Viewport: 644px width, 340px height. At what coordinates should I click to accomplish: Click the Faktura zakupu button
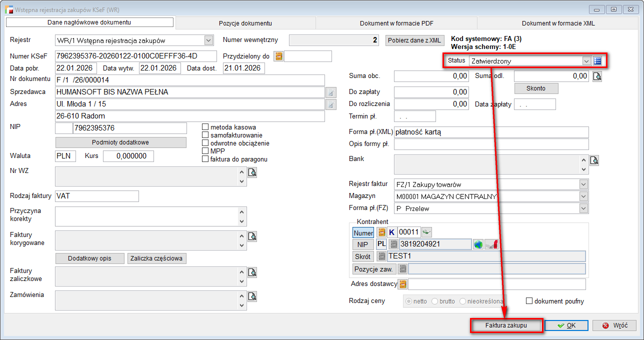point(506,325)
